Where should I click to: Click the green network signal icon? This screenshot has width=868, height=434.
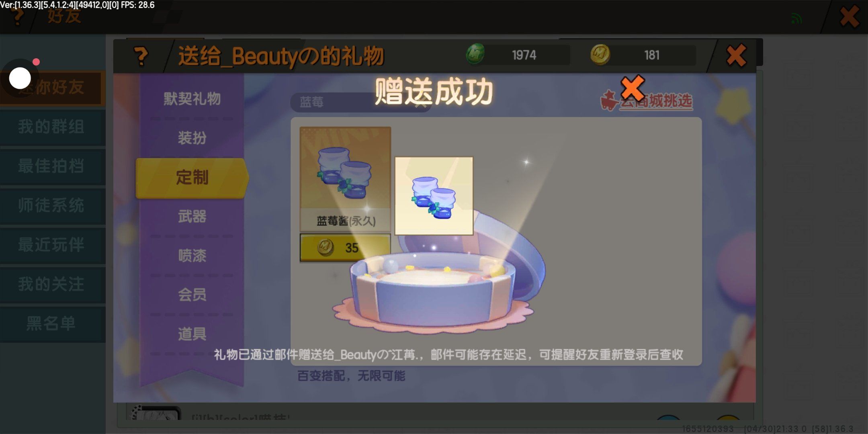[x=796, y=18]
